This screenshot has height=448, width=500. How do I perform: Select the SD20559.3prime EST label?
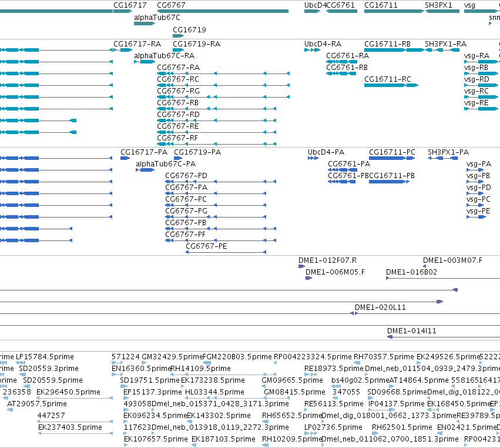[48, 369]
